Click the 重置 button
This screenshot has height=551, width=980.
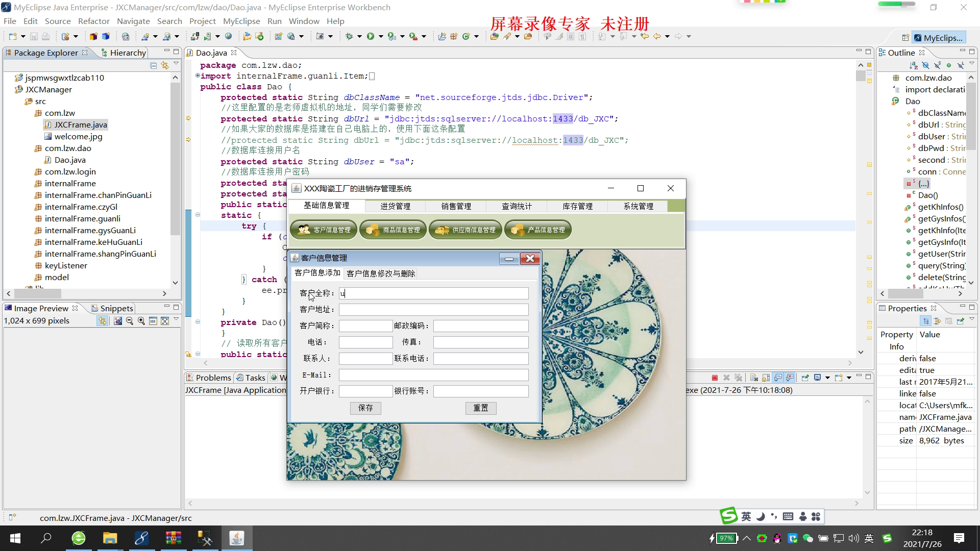point(480,408)
